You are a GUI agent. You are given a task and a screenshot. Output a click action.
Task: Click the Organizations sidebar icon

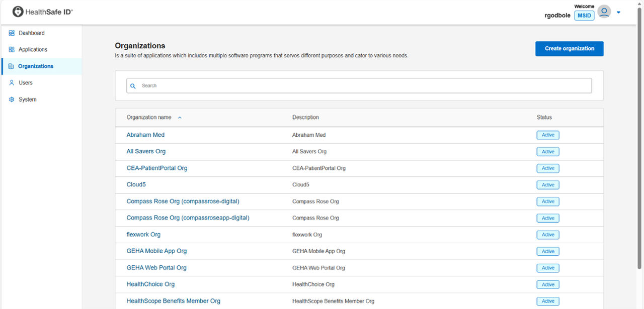tap(11, 66)
